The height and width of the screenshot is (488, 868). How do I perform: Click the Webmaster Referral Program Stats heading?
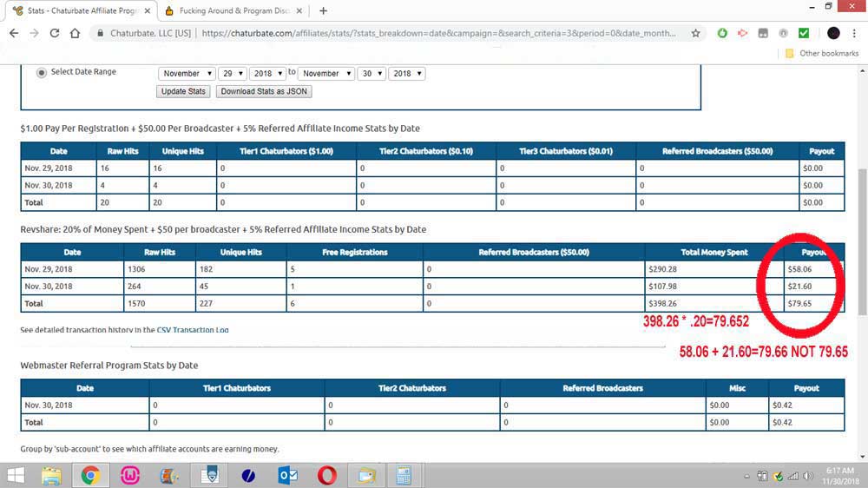[109, 366]
